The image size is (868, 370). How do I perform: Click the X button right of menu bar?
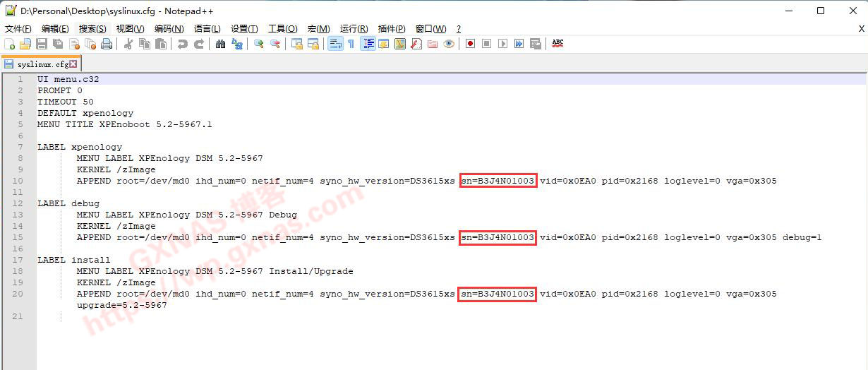coord(861,29)
